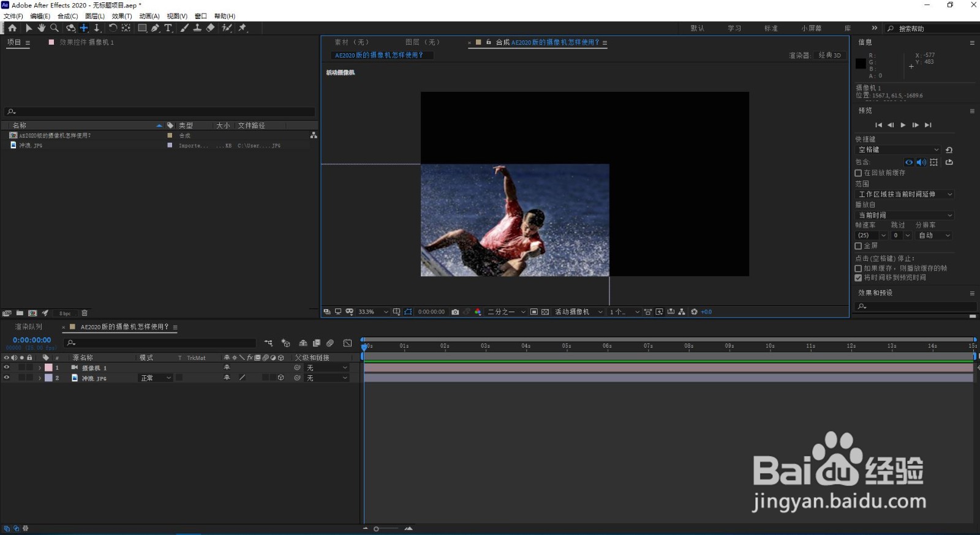Toggle audio speaker icon in preview panel
Screen dimensions: 980x535
(x=921, y=162)
